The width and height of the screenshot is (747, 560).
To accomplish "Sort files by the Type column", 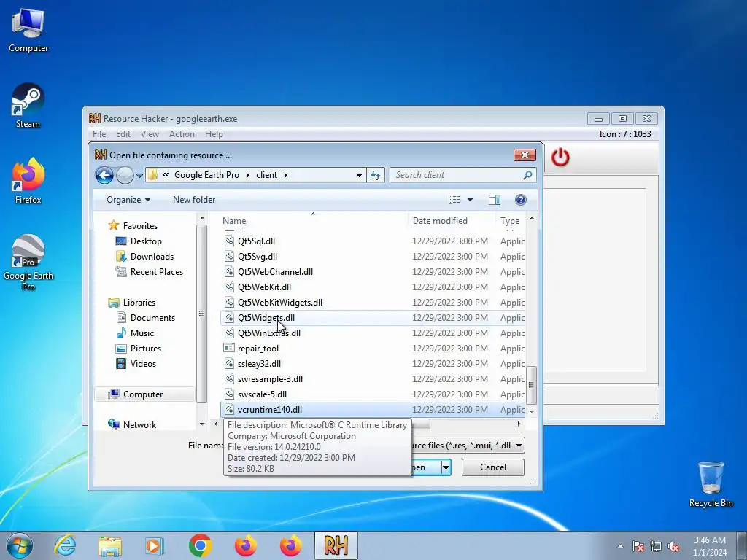I will point(510,220).
